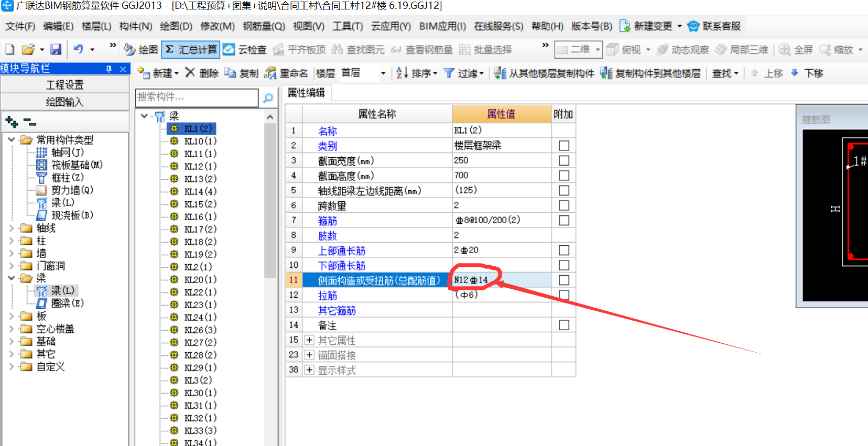Open the 文件(F) menu
Screen dimensions: 868x446
[x=20, y=26]
